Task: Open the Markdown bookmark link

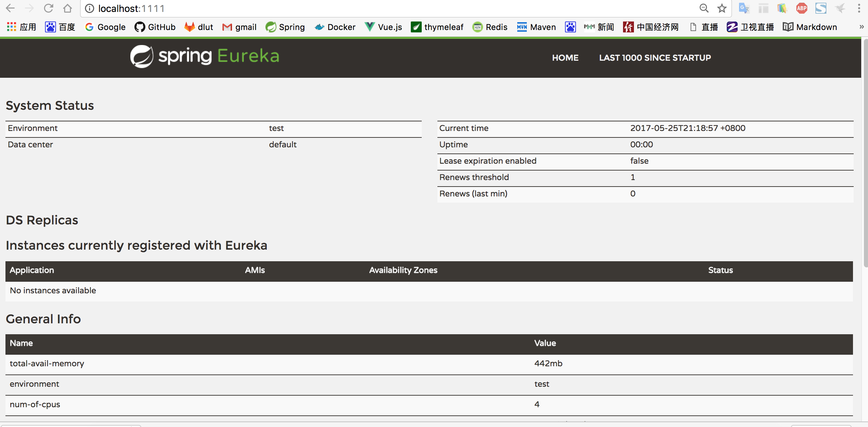Action: pyautogui.click(x=810, y=27)
